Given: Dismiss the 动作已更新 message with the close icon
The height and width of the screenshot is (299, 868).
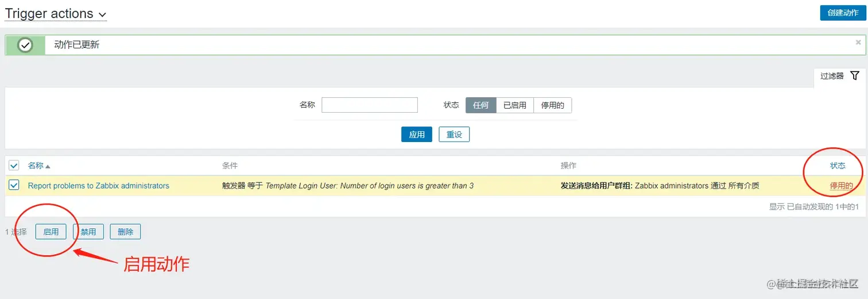Looking at the screenshot, I should (858, 42).
